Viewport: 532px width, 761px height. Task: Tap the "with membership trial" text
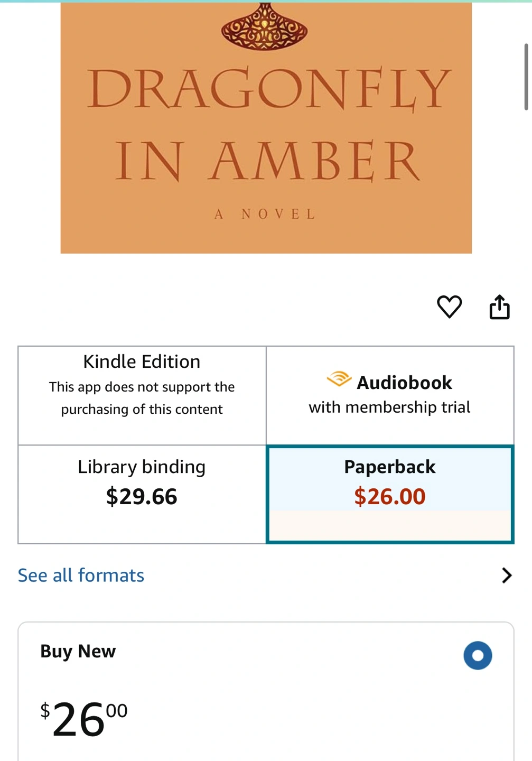click(389, 407)
